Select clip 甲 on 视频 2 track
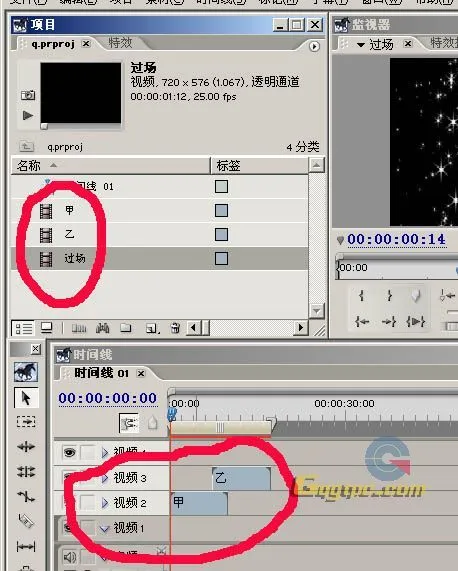The image size is (458, 571). click(199, 503)
